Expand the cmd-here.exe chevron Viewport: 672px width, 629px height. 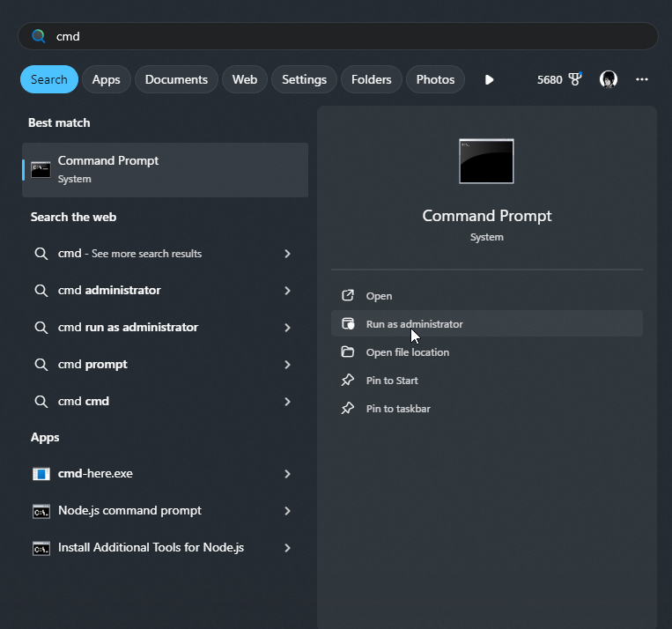pos(288,474)
